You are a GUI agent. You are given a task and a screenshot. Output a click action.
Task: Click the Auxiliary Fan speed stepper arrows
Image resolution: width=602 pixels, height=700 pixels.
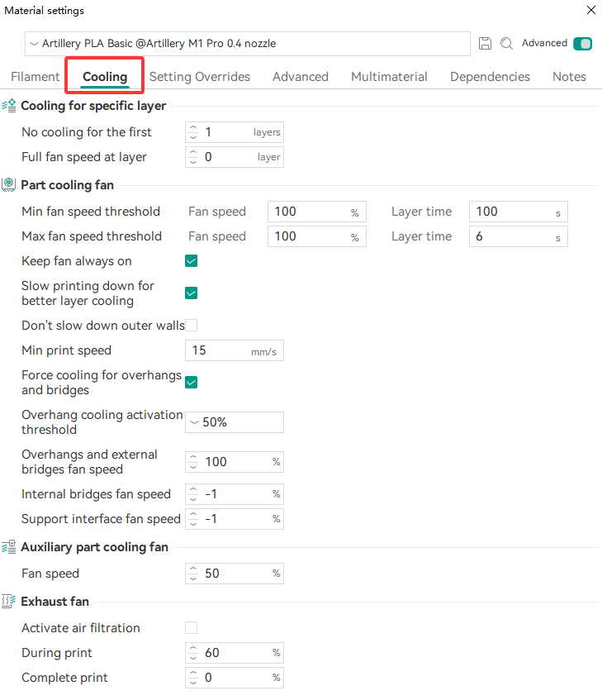tap(193, 574)
